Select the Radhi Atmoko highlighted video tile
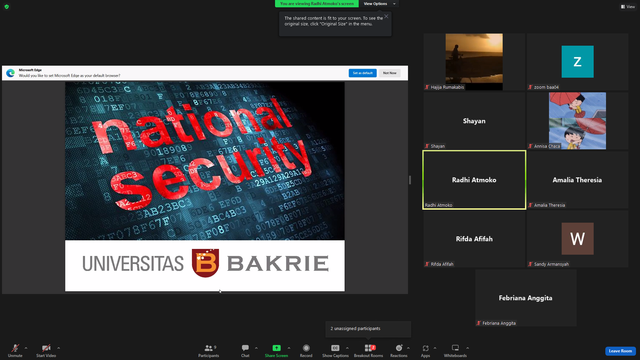640x360 pixels. [474, 180]
